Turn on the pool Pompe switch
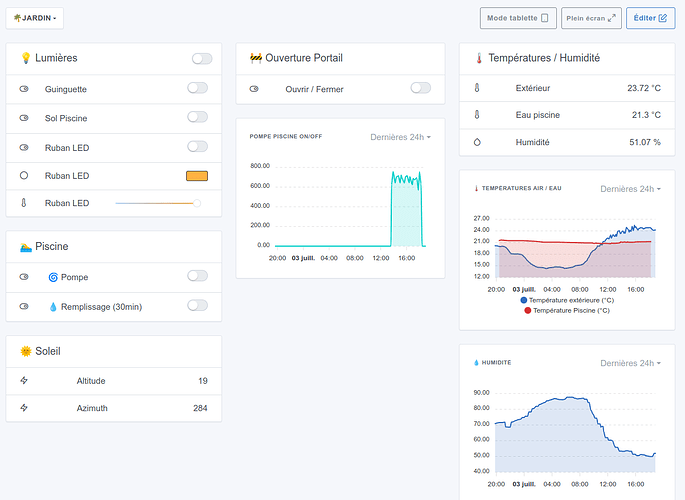The height and width of the screenshot is (500, 685). click(x=197, y=276)
